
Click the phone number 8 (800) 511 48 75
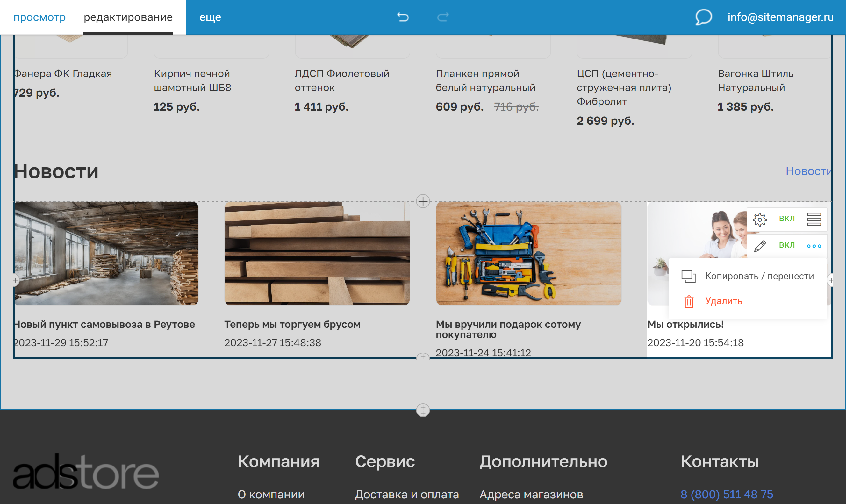[x=727, y=494]
